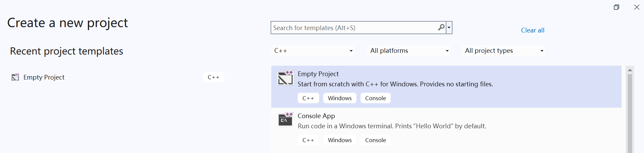Viewport: 644px width, 153px height.
Task: Close the Create a new project dialog
Action: coord(637,7)
